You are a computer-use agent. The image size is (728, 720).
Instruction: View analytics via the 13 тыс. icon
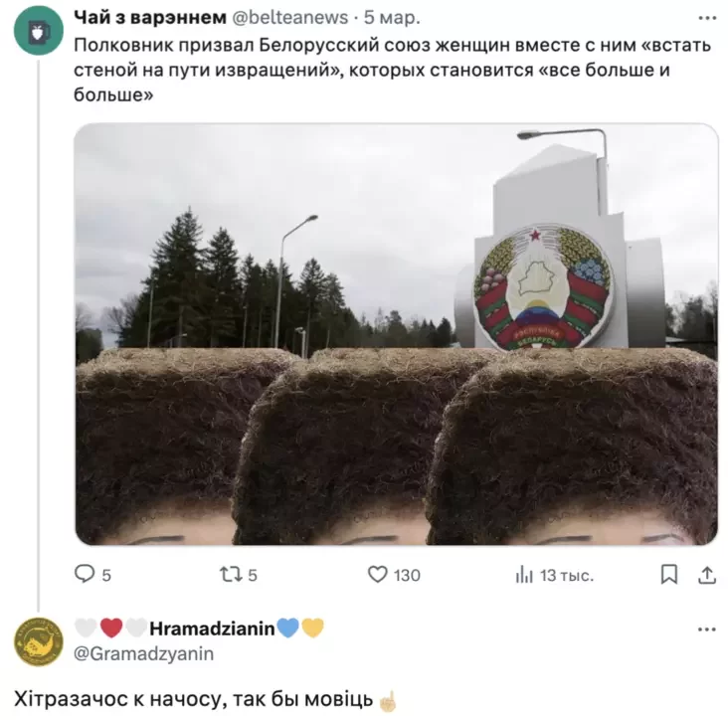(x=524, y=575)
